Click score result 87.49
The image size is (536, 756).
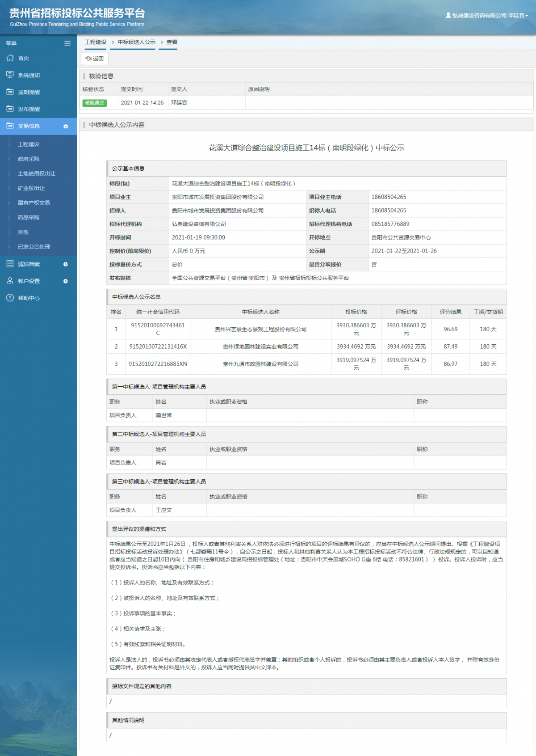pos(451,347)
